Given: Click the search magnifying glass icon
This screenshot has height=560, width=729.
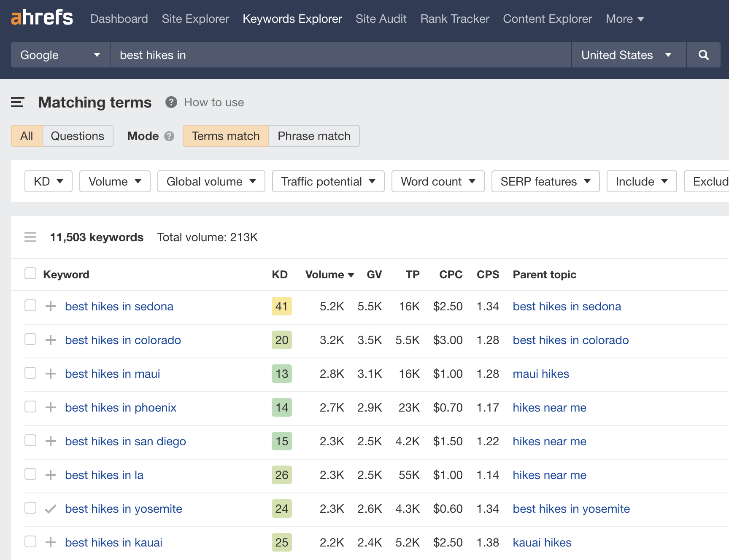Looking at the screenshot, I should (x=703, y=55).
